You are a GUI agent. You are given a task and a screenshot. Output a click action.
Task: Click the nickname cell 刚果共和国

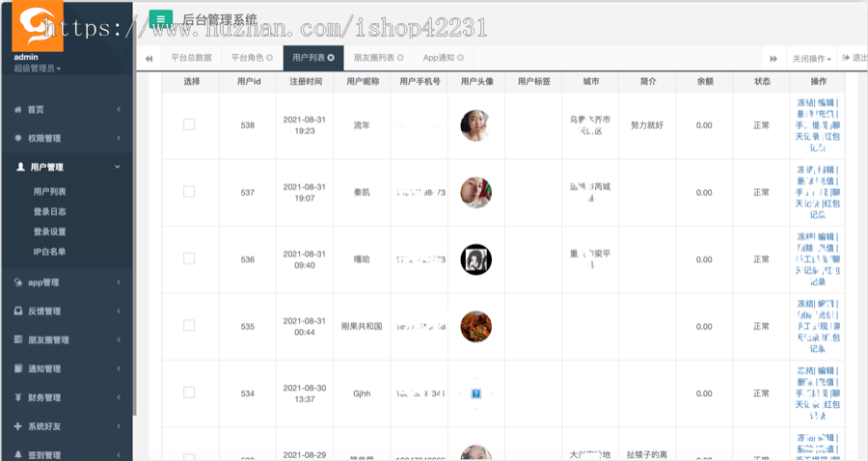(x=362, y=327)
